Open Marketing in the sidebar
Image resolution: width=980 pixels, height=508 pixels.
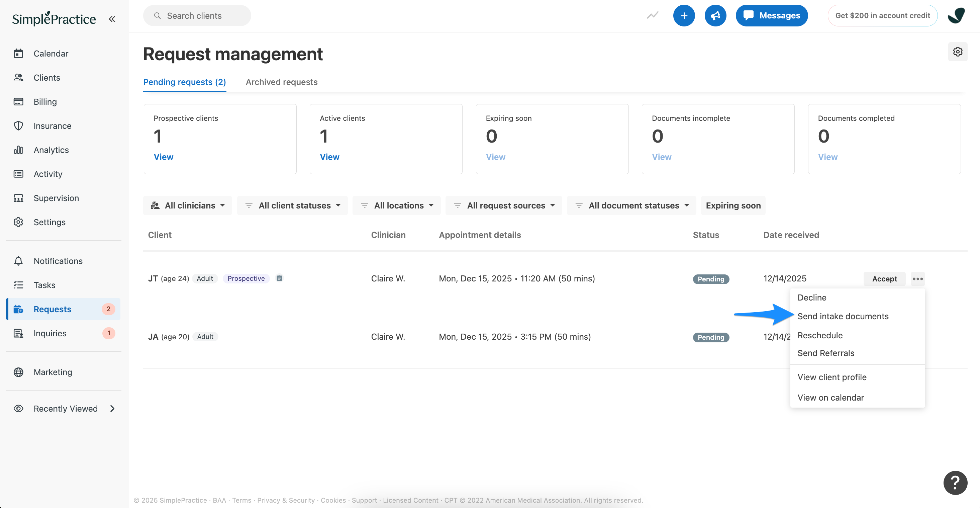point(53,372)
